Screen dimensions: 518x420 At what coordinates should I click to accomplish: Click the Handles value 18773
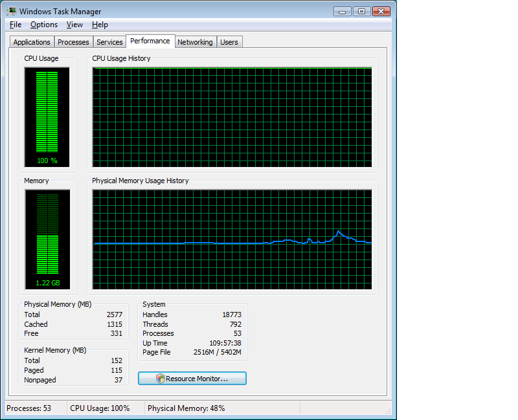tap(232, 315)
